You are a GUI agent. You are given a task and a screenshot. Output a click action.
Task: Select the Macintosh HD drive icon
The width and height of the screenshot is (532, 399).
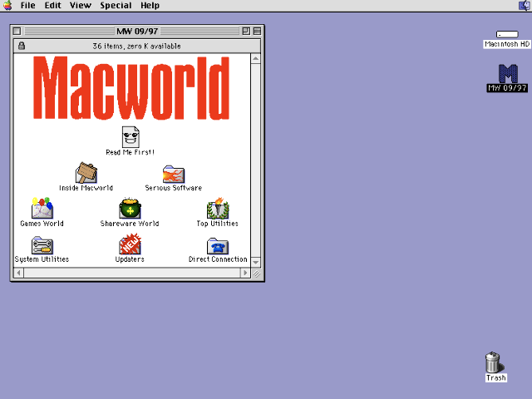pos(507,34)
